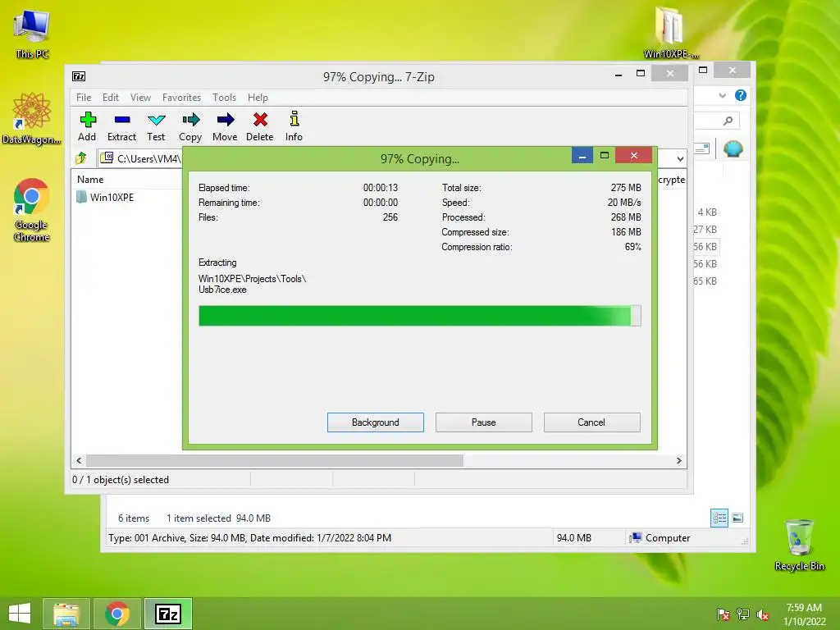This screenshot has width=840, height=630.
Task: Minimize the copying progress dialog
Action: tap(582, 155)
